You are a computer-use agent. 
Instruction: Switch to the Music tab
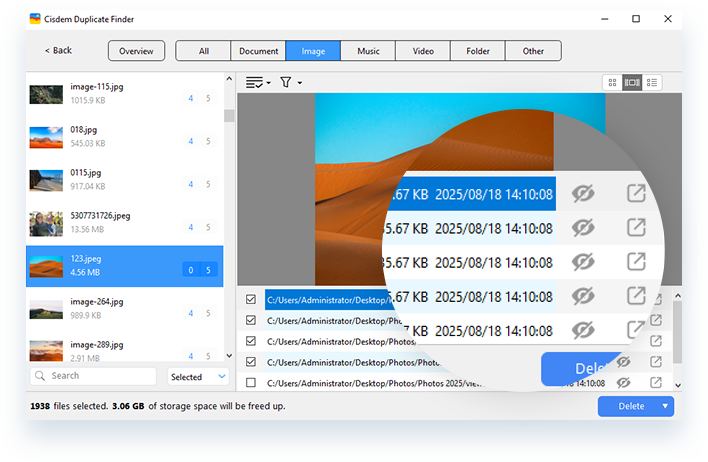tap(368, 51)
